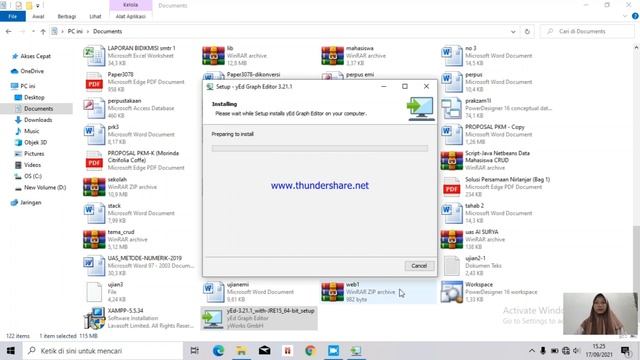Select yEd-3.21.1 setup installer icon
The image size is (640, 360).
[213, 318]
